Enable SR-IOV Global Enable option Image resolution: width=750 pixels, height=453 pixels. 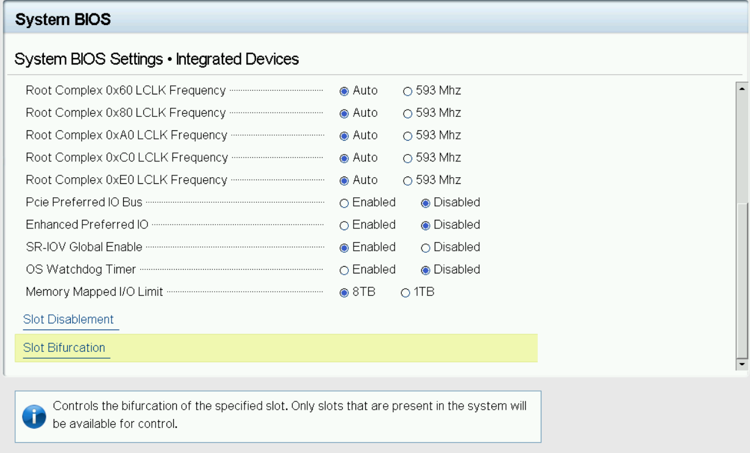click(344, 248)
